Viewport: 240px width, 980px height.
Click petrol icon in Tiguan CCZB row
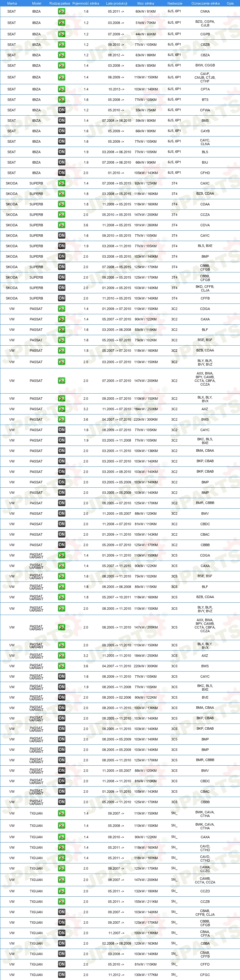(61, 902)
